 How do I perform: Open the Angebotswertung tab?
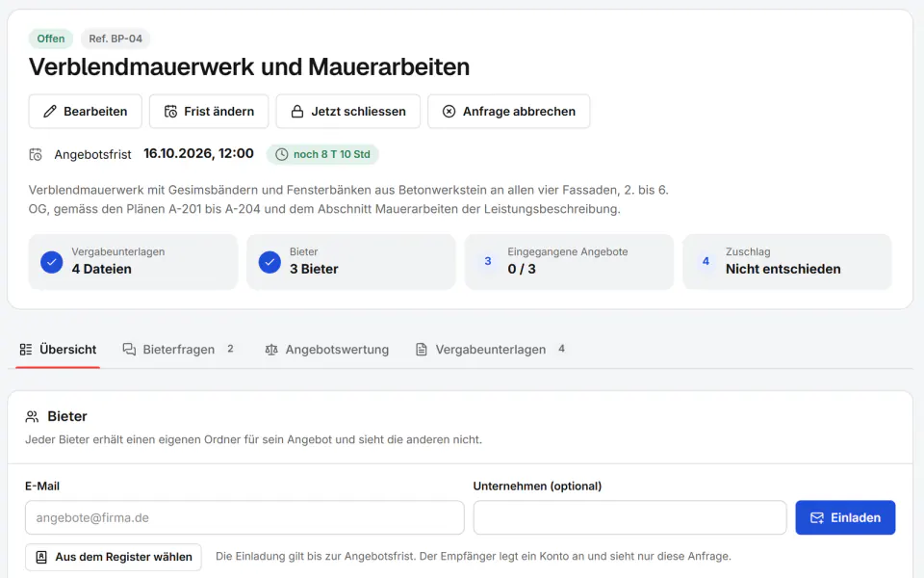pos(327,350)
